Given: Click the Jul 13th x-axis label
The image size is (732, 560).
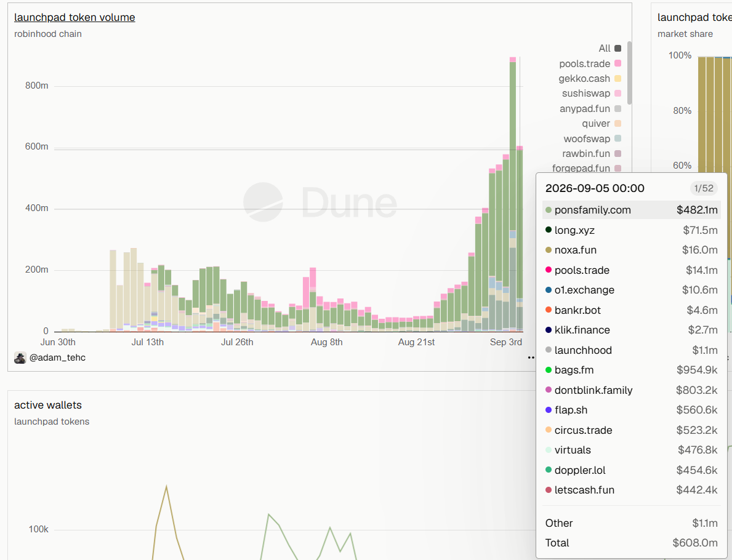Looking at the screenshot, I should (x=148, y=342).
